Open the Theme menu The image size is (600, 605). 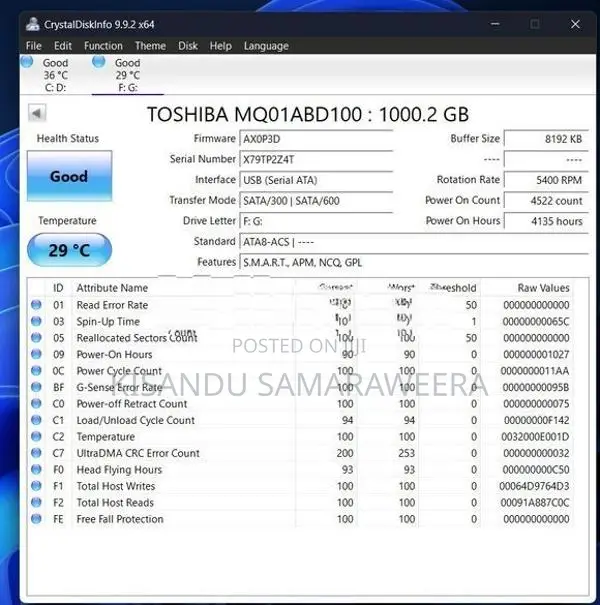(150, 46)
